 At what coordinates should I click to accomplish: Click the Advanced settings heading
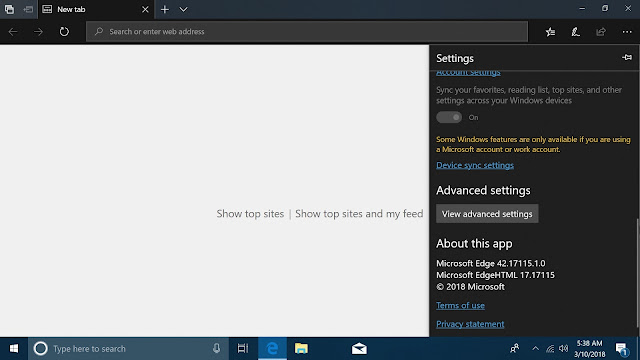click(x=483, y=190)
